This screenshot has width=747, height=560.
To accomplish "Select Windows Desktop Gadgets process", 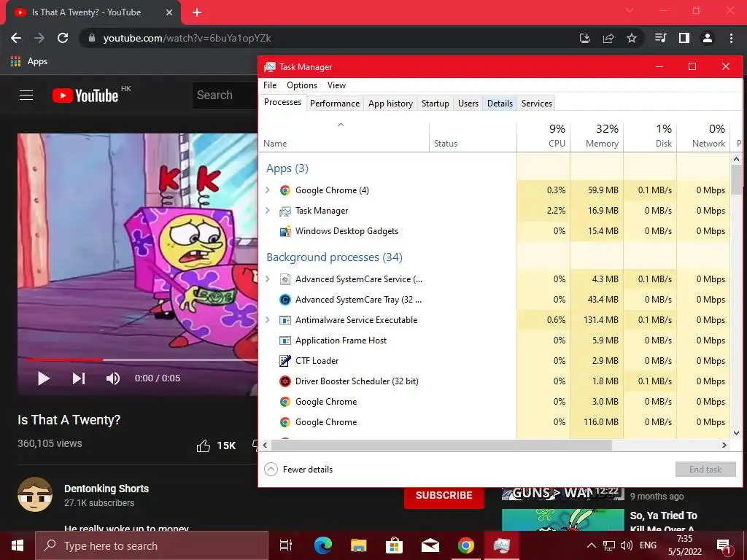I will tap(495, 231).
